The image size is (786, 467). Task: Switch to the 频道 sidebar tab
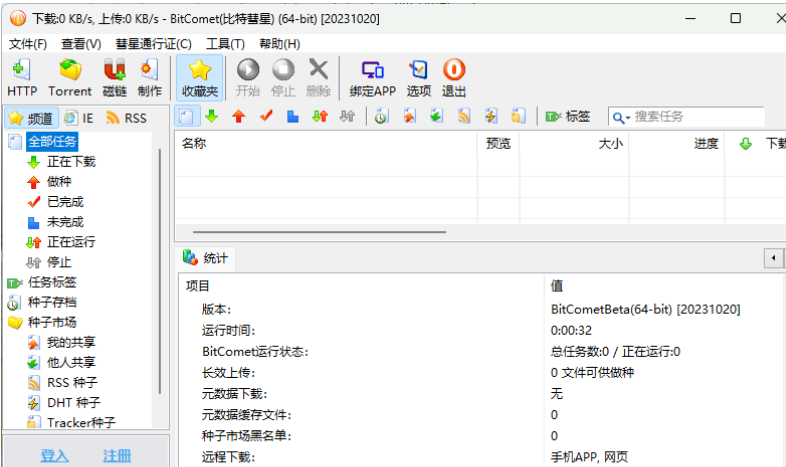click(31, 118)
